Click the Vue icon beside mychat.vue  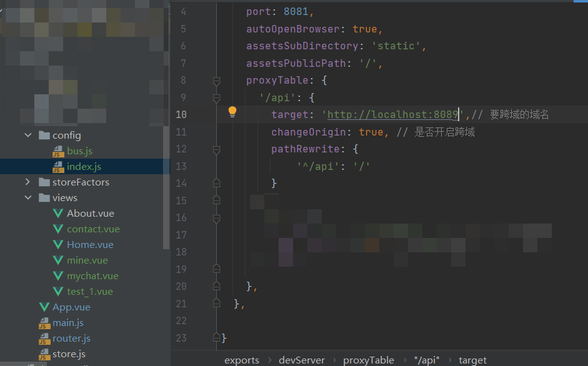(x=58, y=276)
